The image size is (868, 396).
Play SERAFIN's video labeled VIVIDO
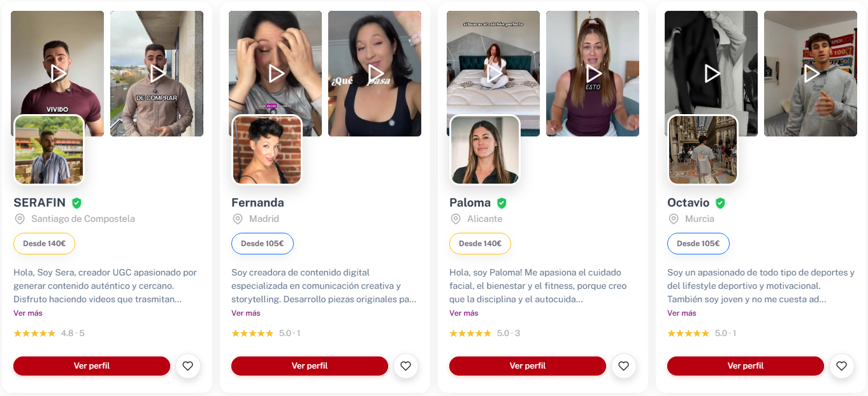(58, 73)
